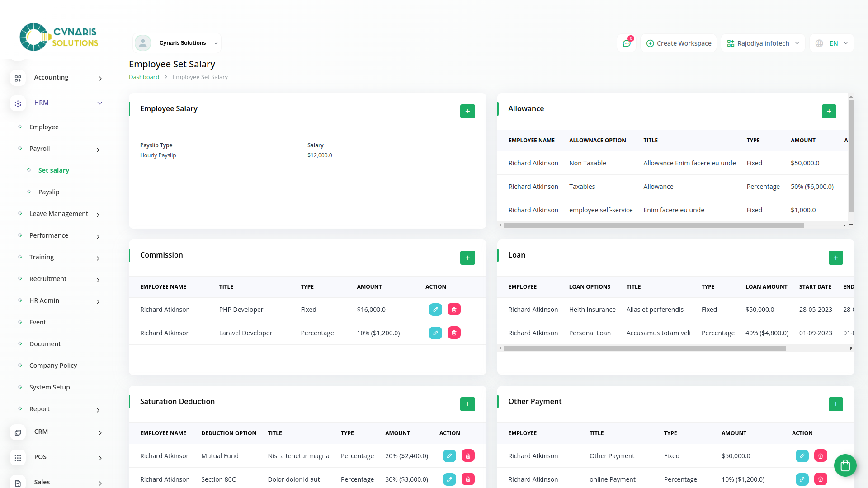Image resolution: width=868 pixels, height=488 pixels.
Task: Delete the Other Payment fixed row
Action: pyautogui.click(x=821, y=456)
